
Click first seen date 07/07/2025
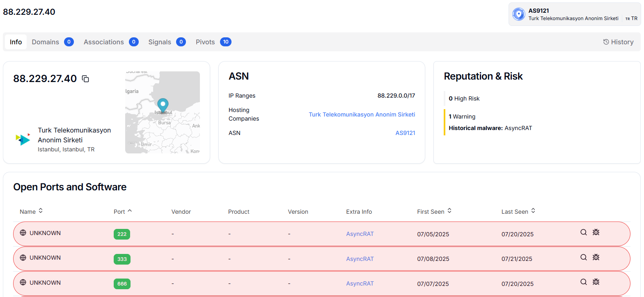pos(433,284)
